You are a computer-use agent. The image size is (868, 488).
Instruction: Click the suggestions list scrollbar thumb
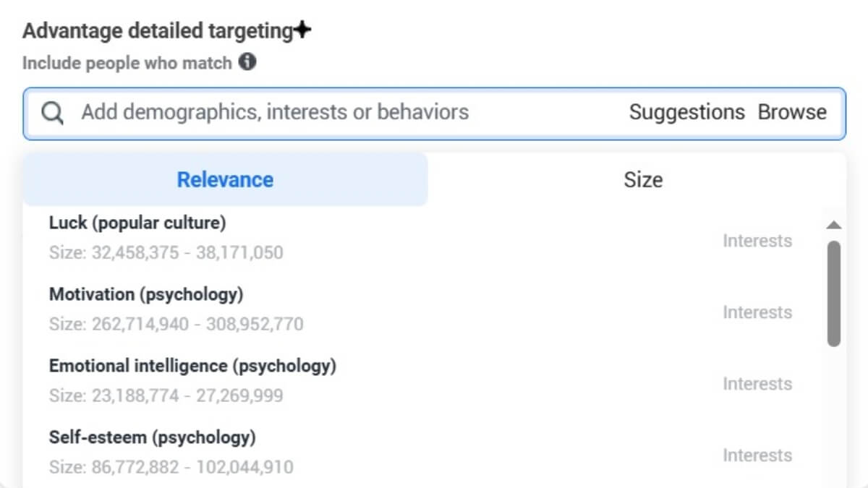pyautogui.click(x=833, y=293)
